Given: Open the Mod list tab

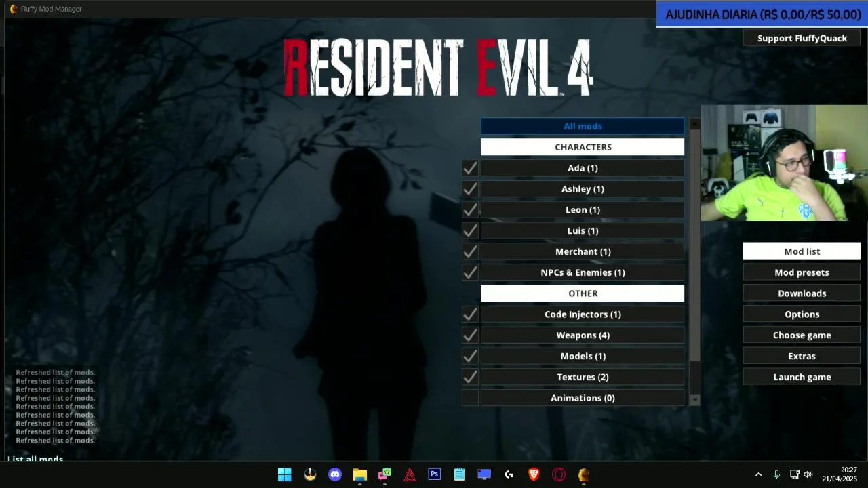Looking at the screenshot, I should (x=802, y=251).
